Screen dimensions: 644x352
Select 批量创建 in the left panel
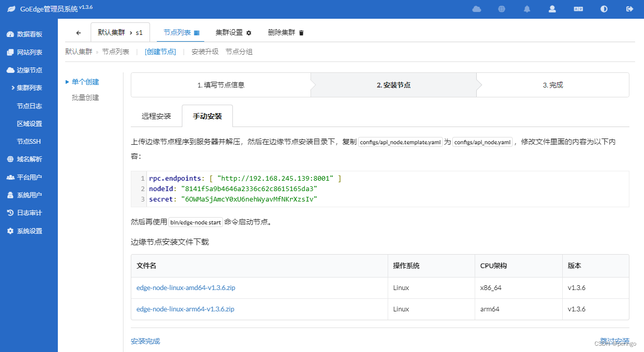coord(85,97)
